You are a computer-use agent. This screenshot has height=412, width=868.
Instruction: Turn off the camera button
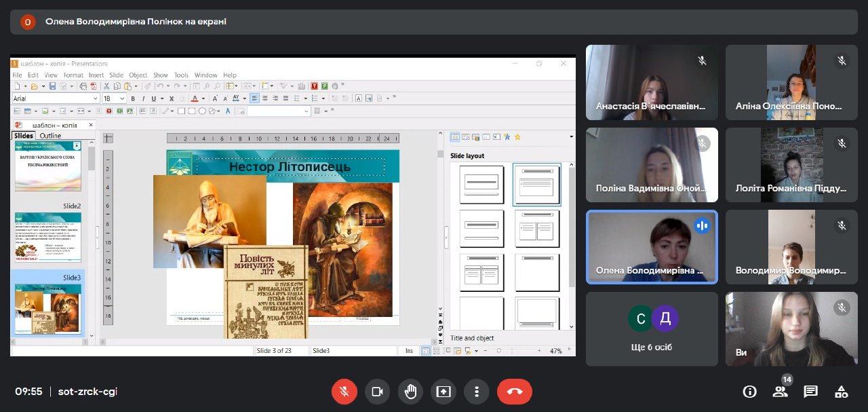click(x=377, y=392)
